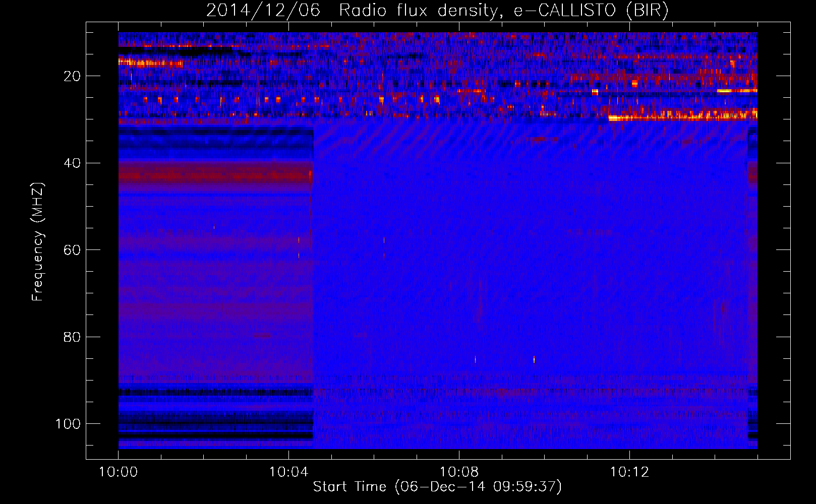Click the plot title '2014/12/06 Radio flux density'
Screen dimensions: 816x504
click(437, 11)
